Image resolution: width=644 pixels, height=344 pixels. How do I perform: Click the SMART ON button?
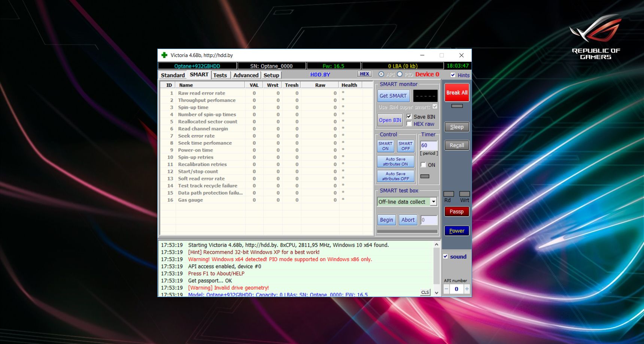385,146
